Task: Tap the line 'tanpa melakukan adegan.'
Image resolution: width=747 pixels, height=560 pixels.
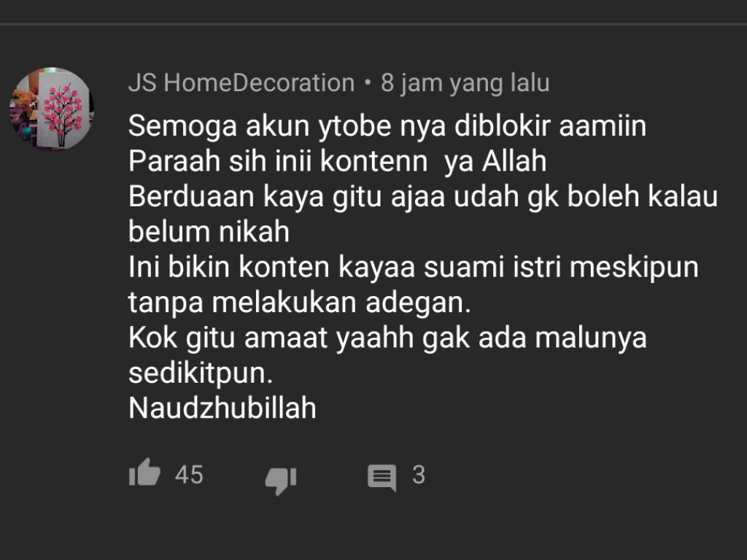Action: 300,303
